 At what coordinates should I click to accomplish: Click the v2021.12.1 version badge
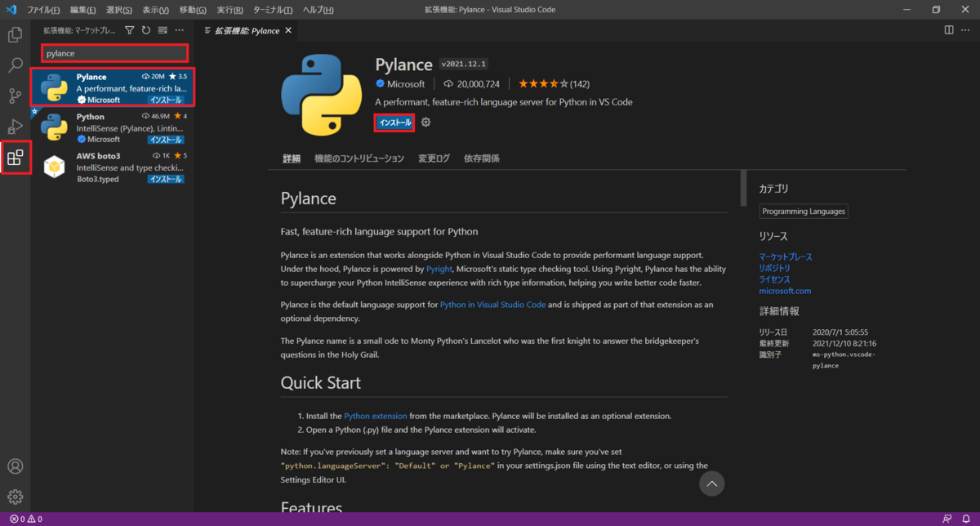point(463,65)
